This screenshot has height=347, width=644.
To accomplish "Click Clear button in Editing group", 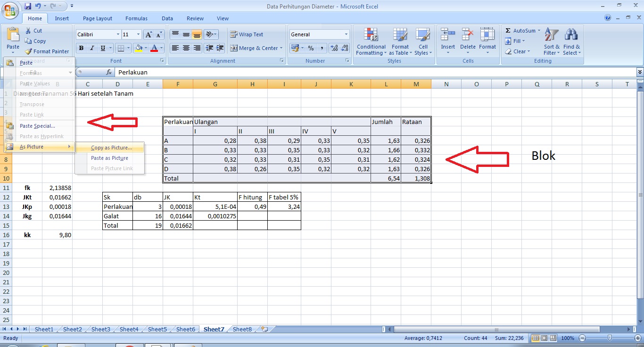I will [518, 51].
